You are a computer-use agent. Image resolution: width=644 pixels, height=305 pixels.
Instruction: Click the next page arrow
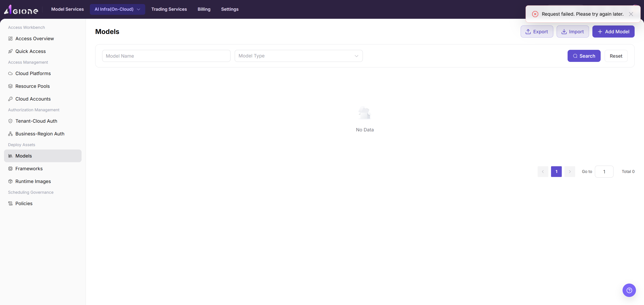[570, 172]
